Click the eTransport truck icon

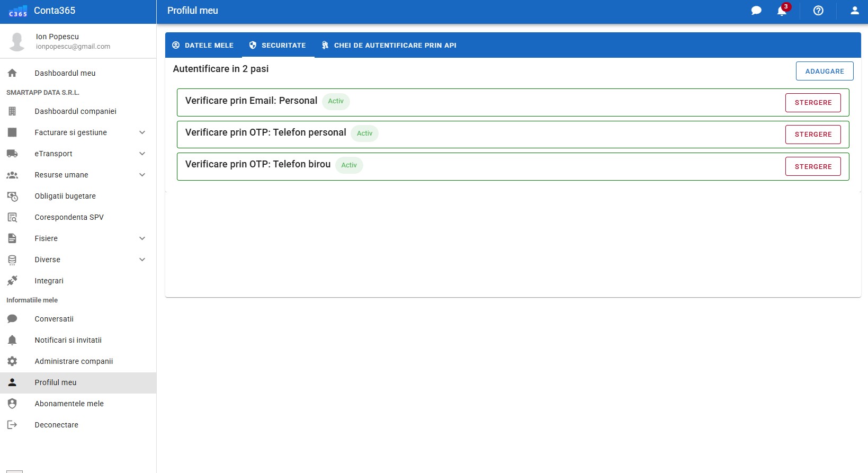(x=12, y=154)
